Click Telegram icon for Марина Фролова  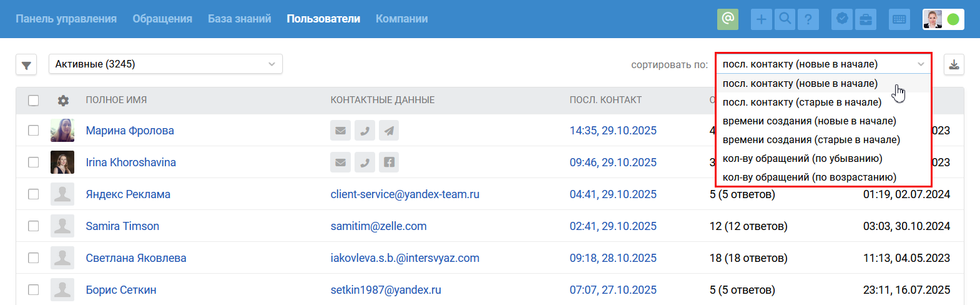click(x=389, y=131)
